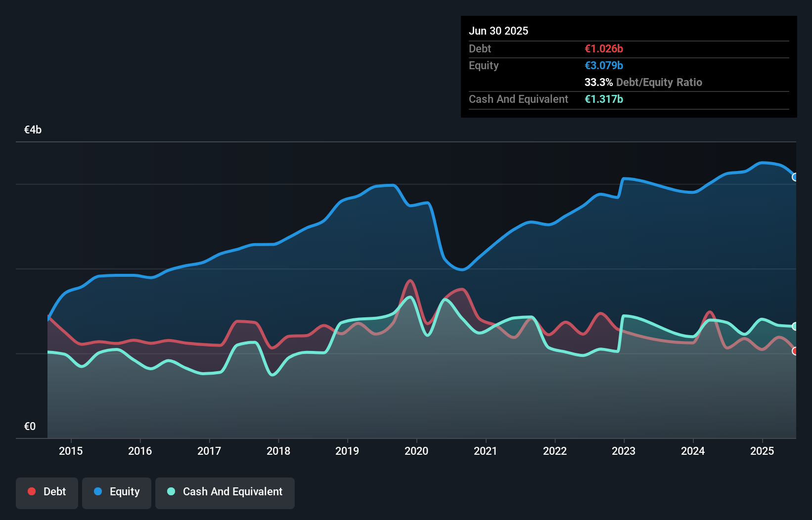Click the 33.3% Debt/Equity Ratio text

click(643, 82)
